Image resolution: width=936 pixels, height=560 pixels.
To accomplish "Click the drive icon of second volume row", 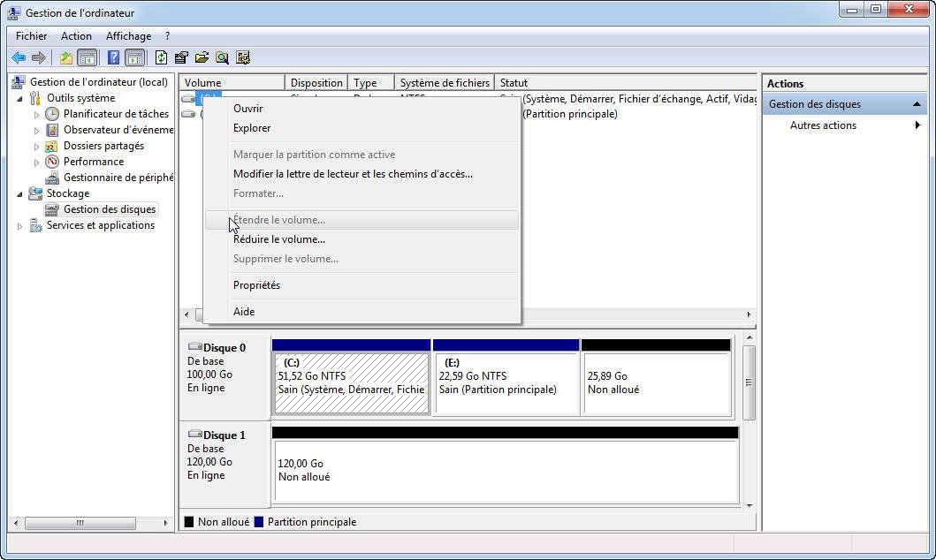I will point(188,114).
